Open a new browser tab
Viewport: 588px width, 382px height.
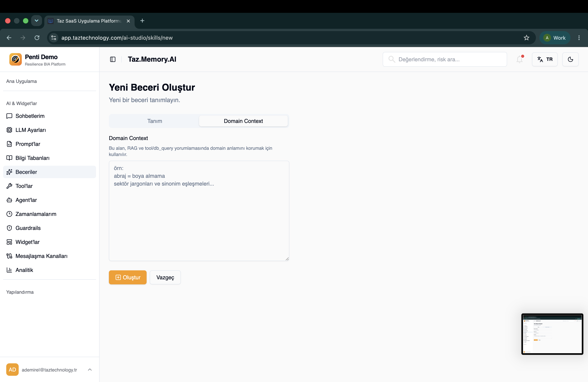[142, 21]
